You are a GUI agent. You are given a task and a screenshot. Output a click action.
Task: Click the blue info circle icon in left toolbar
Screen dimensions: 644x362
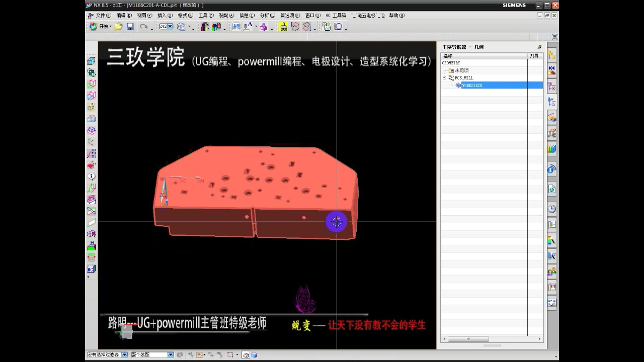[91, 176]
